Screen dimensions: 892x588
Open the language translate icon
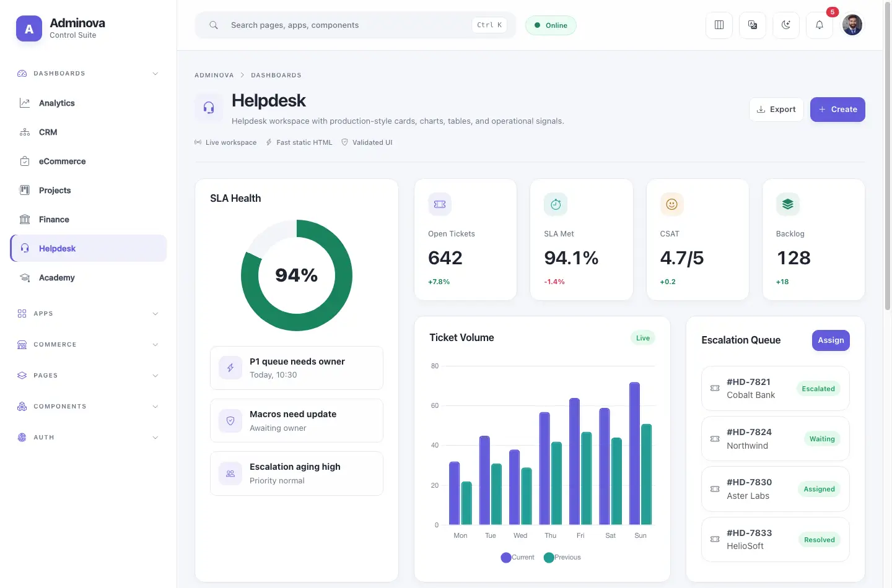[753, 25]
